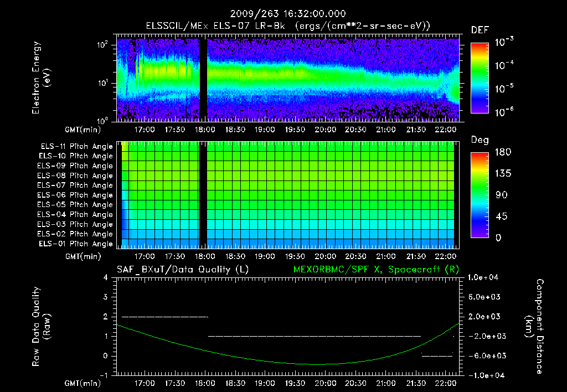Click the DEF color scale bar
Screen dimensions: 567x392
(x=480, y=78)
